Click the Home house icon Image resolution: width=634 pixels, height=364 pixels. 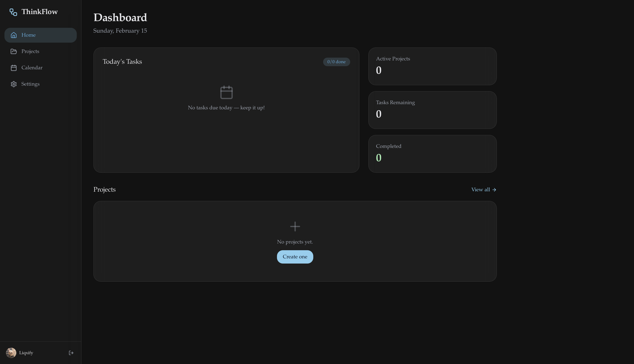tap(14, 35)
